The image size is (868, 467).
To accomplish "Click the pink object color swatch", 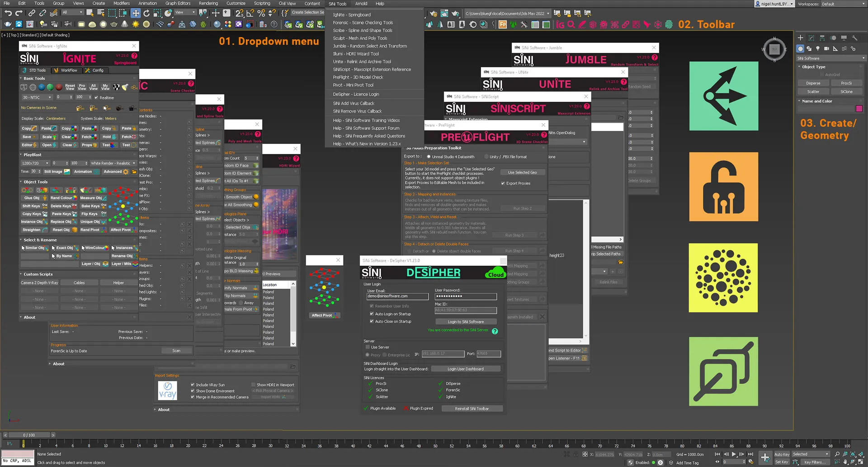I will point(859,109).
